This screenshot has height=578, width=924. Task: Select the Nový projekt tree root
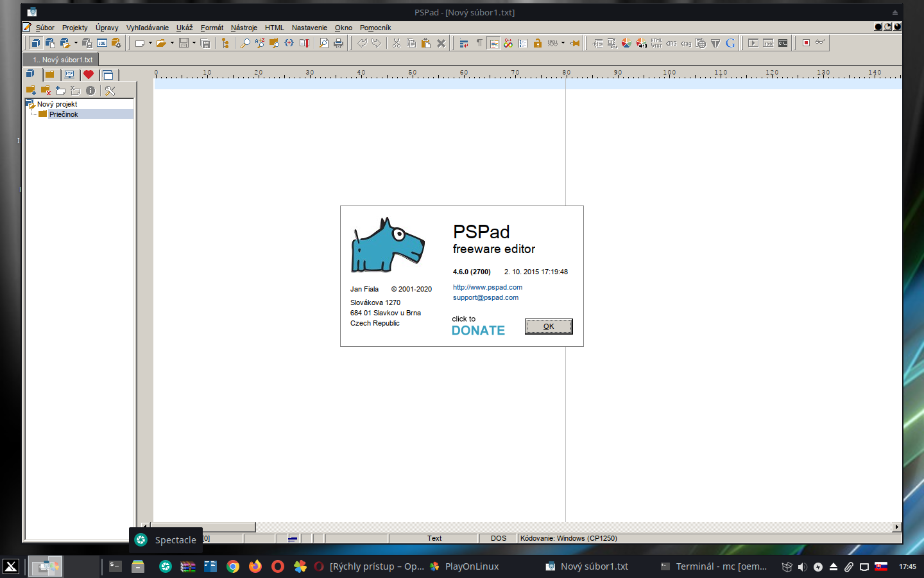click(57, 104)
